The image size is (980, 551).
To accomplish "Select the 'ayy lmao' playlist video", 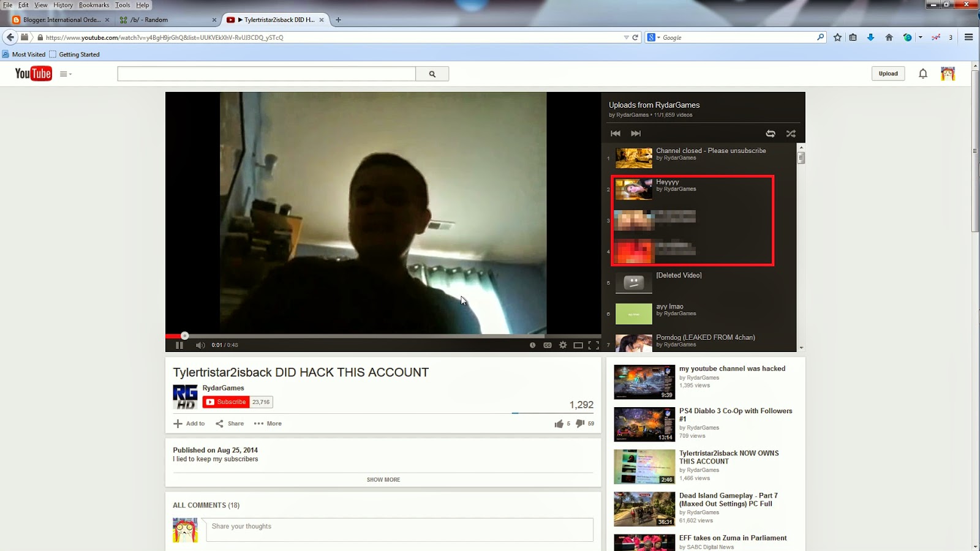I will tap(701, 313).
